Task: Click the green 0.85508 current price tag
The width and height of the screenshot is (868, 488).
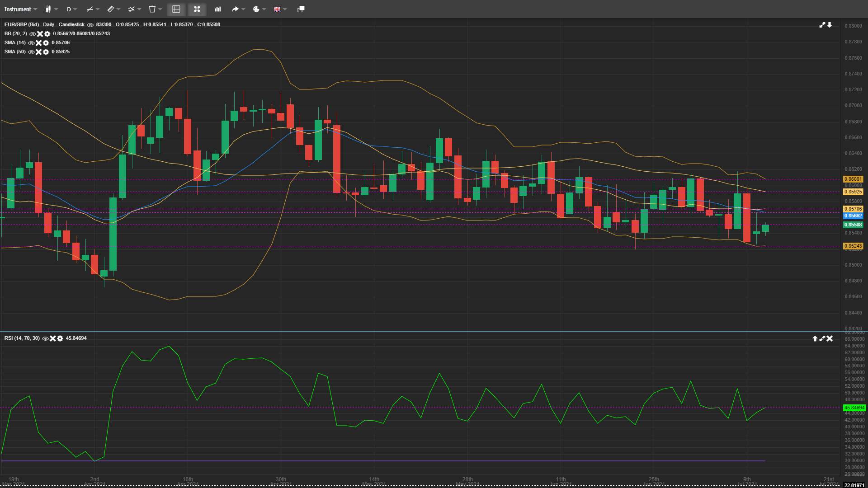Action: click(853, 225)
